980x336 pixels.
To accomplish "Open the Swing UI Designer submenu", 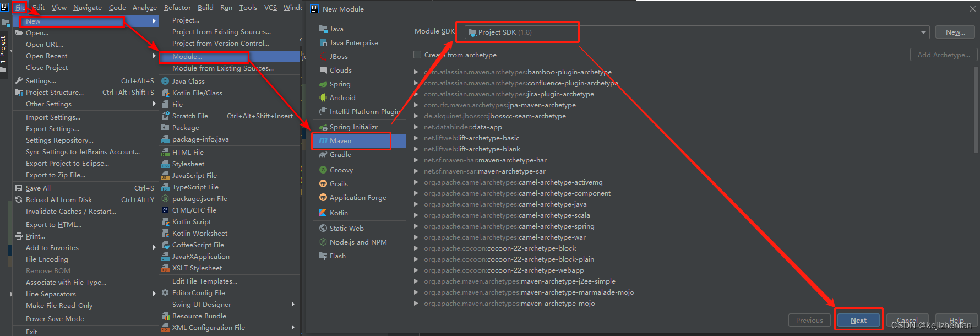I will 230,305.
